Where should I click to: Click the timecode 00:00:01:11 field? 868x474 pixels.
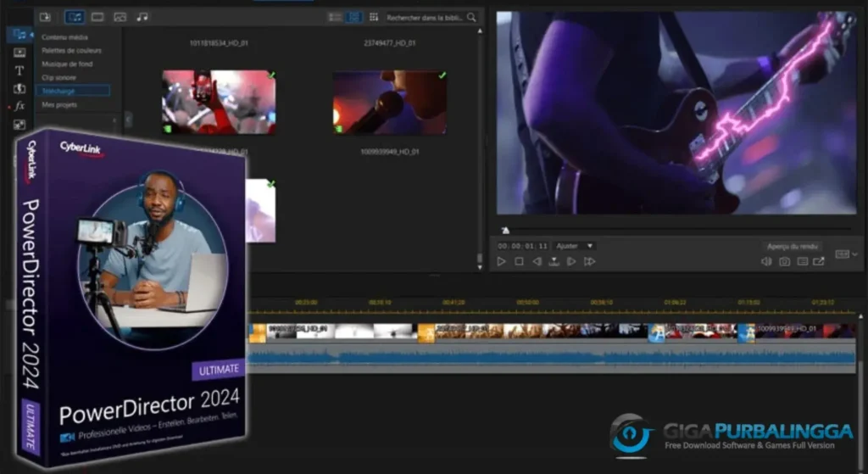point(522,246)
